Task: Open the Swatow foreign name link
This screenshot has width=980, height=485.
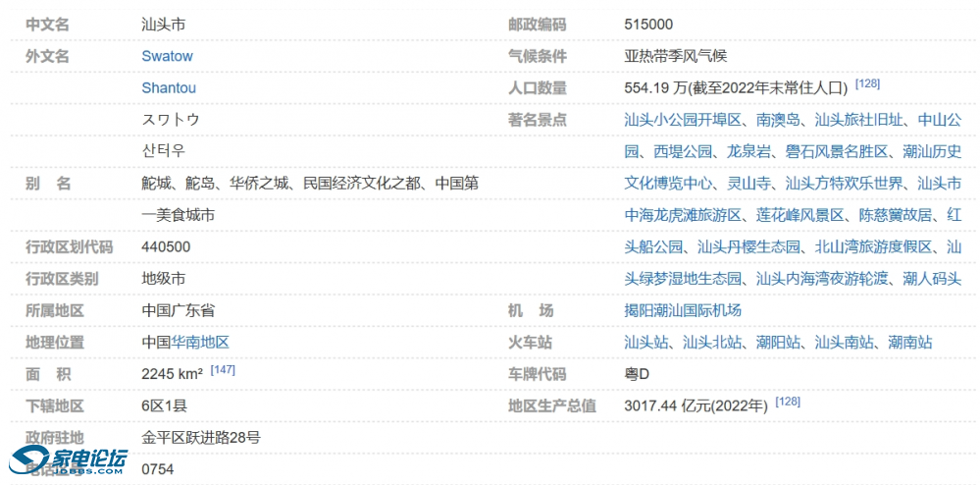Action: tap(167, 56)
